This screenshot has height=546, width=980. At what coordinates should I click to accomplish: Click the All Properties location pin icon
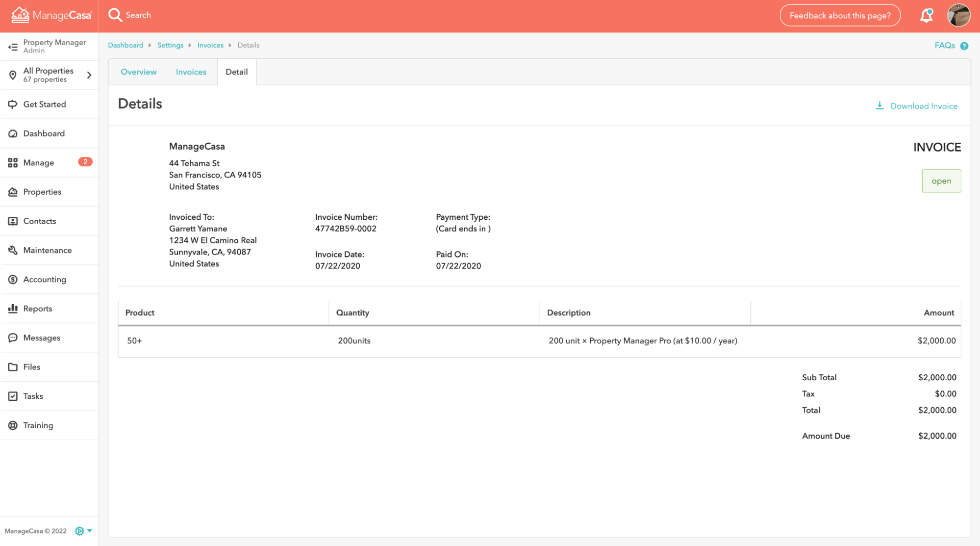point(13,75)
